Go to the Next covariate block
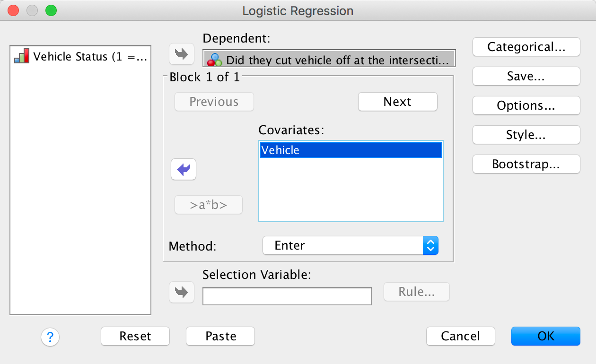 coord(397,102)
